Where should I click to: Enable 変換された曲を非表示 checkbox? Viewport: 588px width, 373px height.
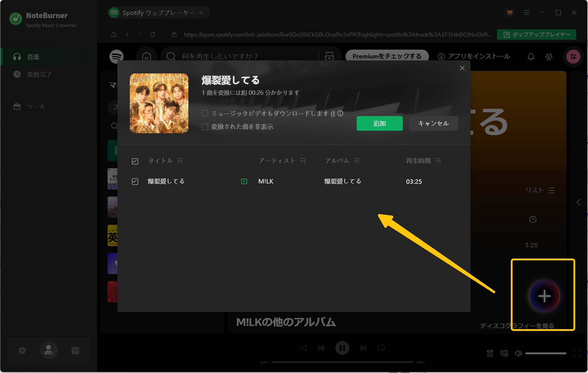point(205,127)
